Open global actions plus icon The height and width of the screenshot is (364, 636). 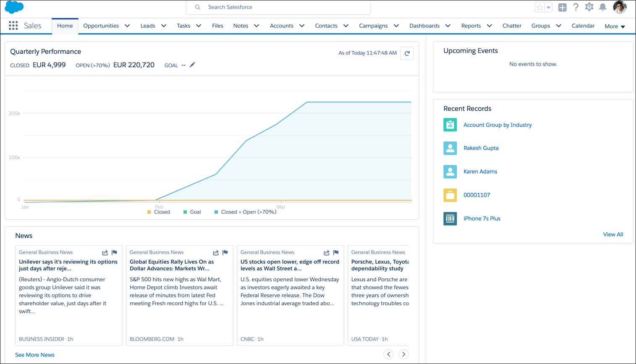coord(562,8)
